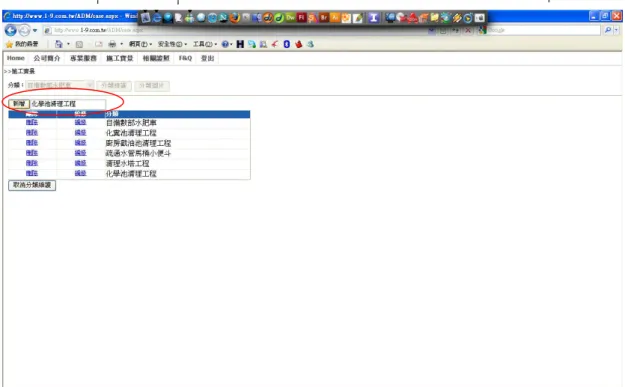Click 編輯 for the 水肥車 row

pos(81,122)
